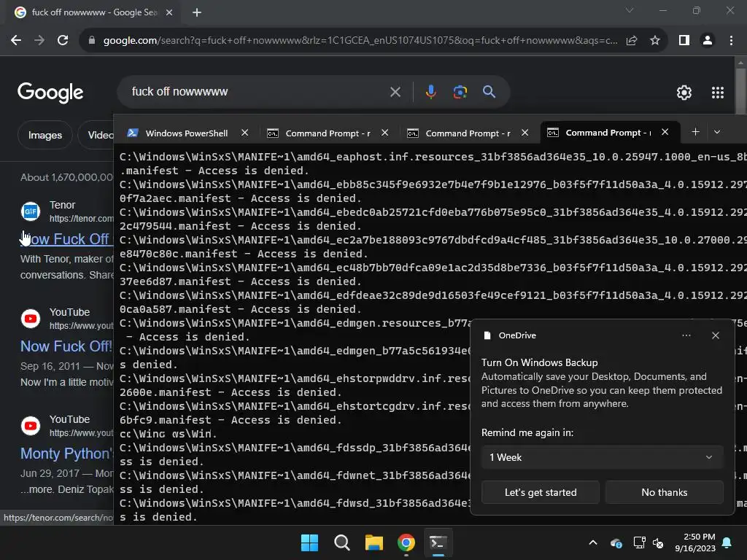
Task: Close the active Command Prompt tab
Action: [665, 133]
